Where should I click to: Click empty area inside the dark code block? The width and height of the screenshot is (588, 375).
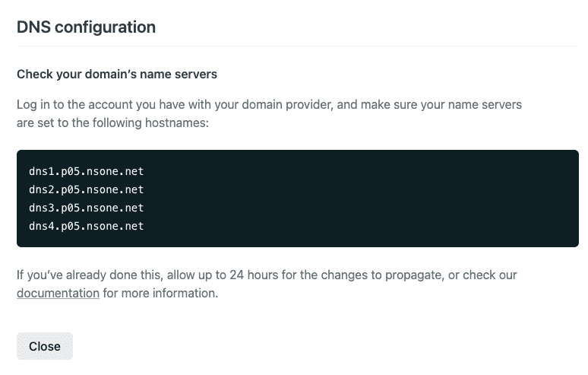point(380,198)
